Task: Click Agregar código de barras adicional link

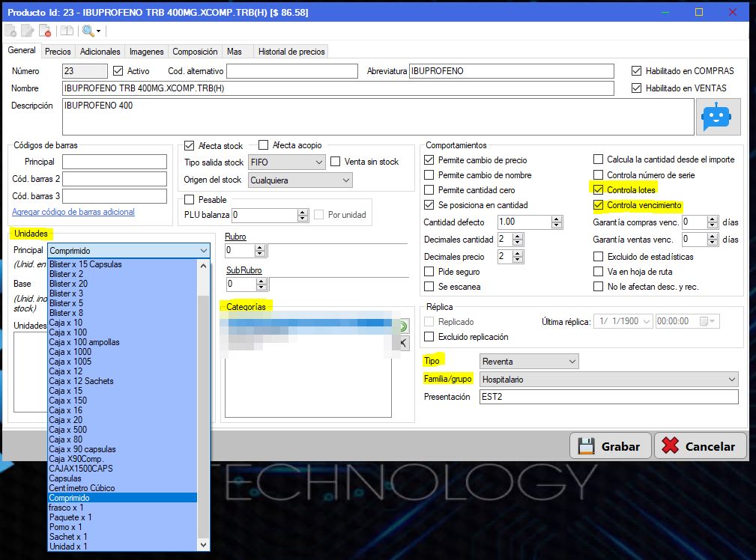Action: tap(73, 212)
